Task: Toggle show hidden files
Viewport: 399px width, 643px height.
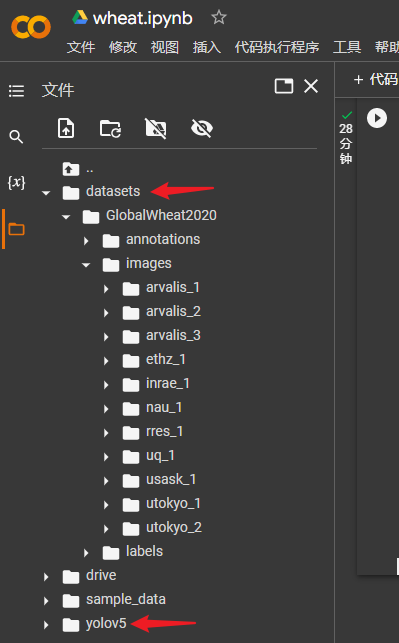Action: [x=202, y=128]
